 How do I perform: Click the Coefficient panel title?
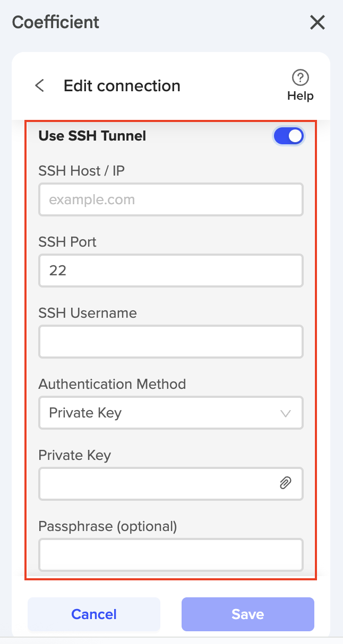(x=56, y=22)
